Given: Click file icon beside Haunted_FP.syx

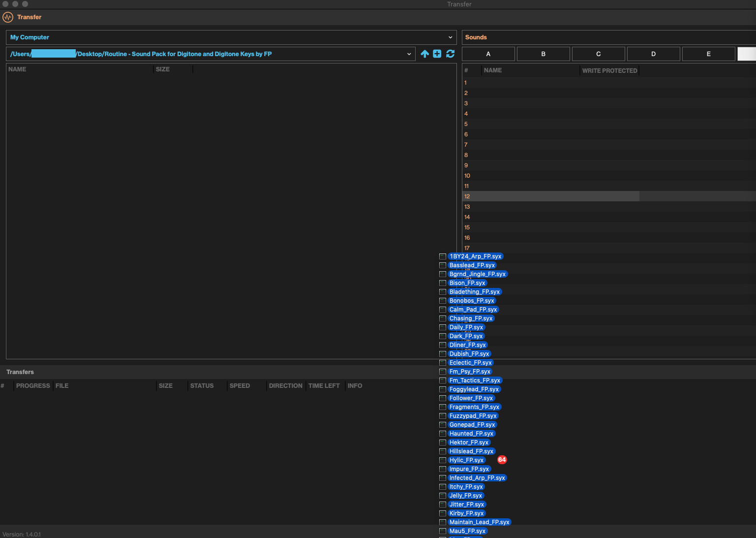Looking at the screenshot, I should tap(443, 434).
